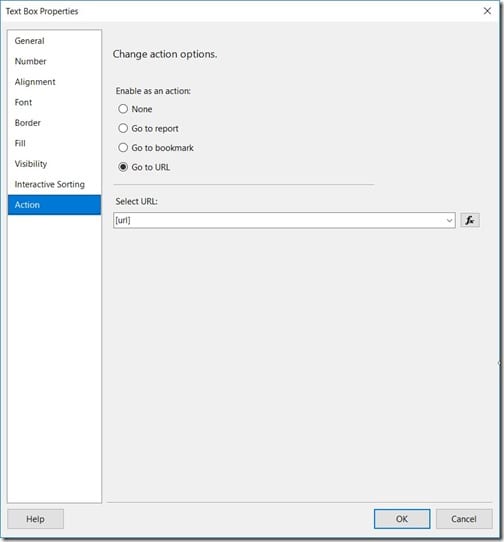Close the Text Box Properties dialog
Screen dimensions: 504x542
487,11
